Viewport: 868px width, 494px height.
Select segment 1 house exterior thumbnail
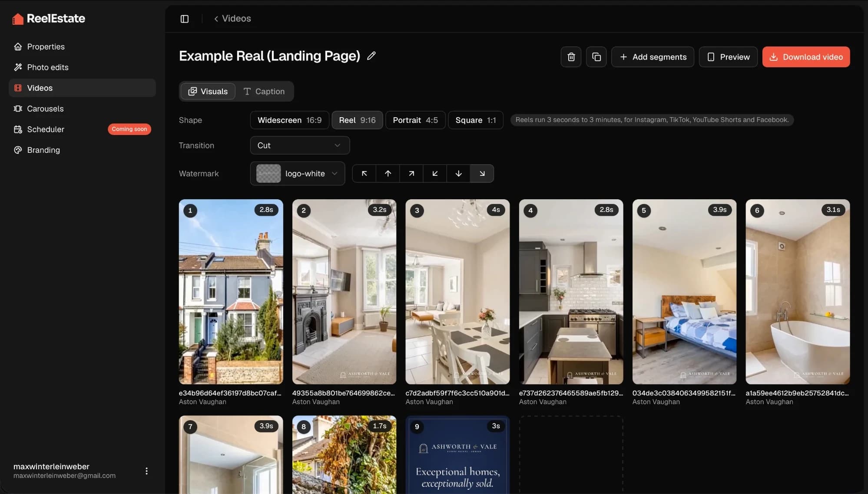pyautogui.click(x=231, y=292)
